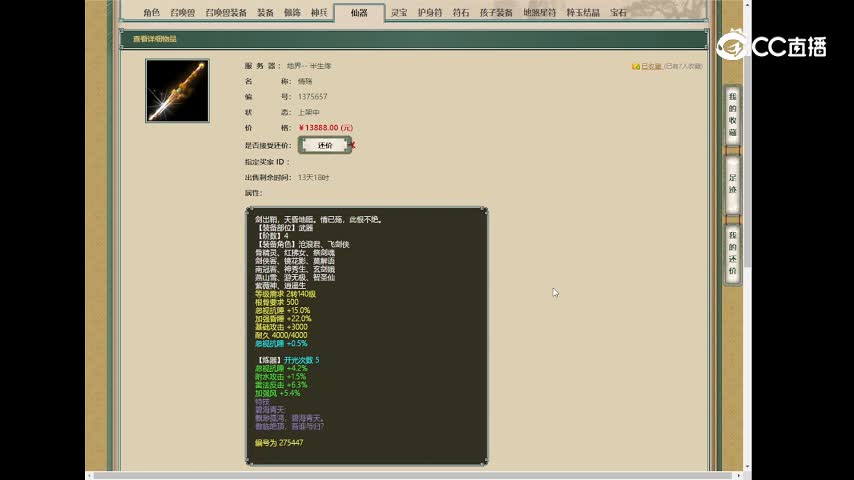854x480 pixels.
Task: Select the 装备 tab
Action: click(265, 13)
